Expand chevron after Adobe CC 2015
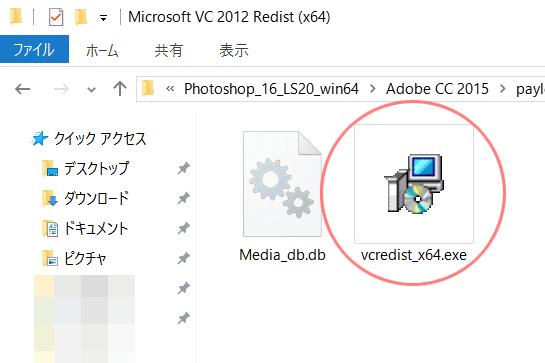This screenshot has width=545, height=363. tap(503, 89)
